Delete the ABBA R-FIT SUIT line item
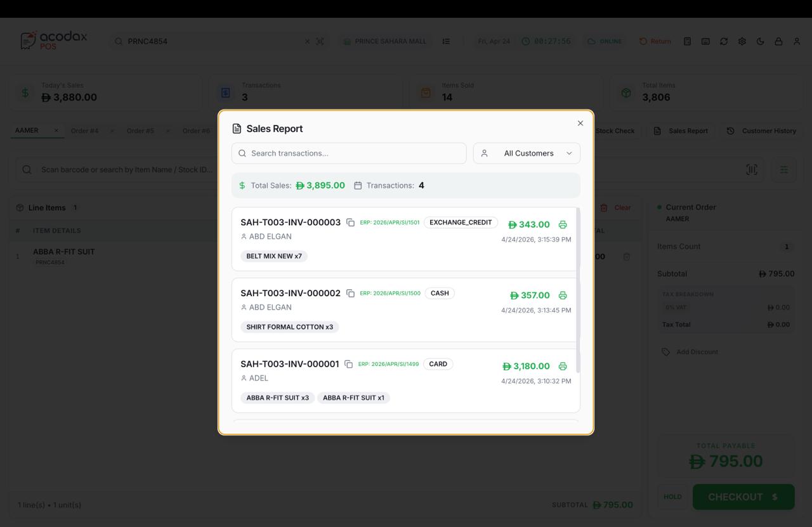The width and height of the screenshot is (812, 527). click(x=627, y=256)
